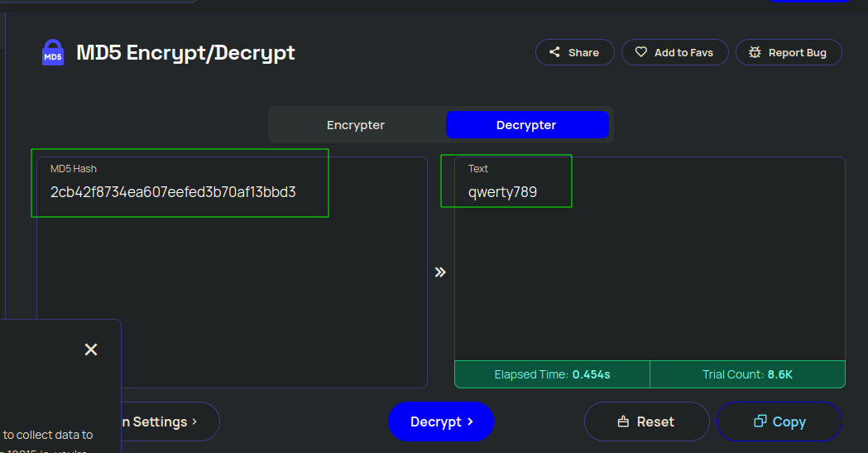Click the MD5 Encrypt/Decrypt page title
868x453 pixels.
tap(185, 53)
